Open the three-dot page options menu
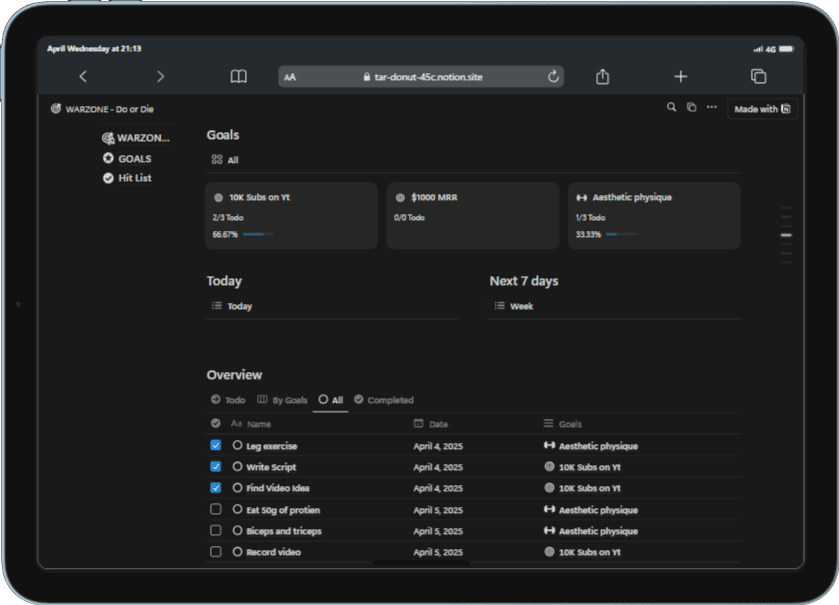Viewport: 839px width, 605px height. 712,107
